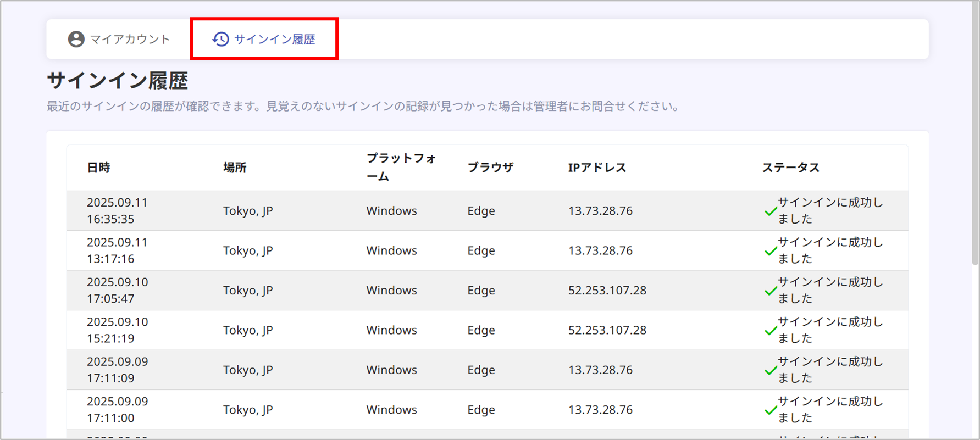The width and height of the screenshot is (980, 440).
Task: Click IP 13.73.28.76 in the 17:11:09 row
Action: pyautogui.click(x=600, y=370)
